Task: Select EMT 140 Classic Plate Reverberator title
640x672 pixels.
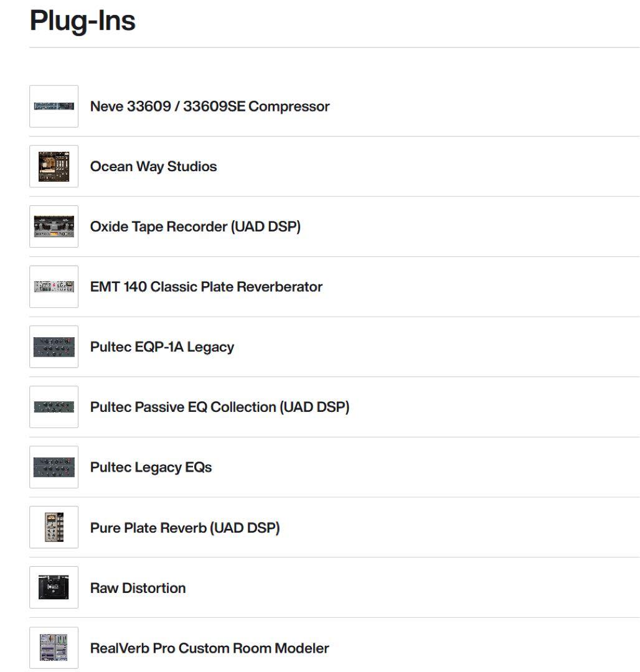Action: click(206, 287)
